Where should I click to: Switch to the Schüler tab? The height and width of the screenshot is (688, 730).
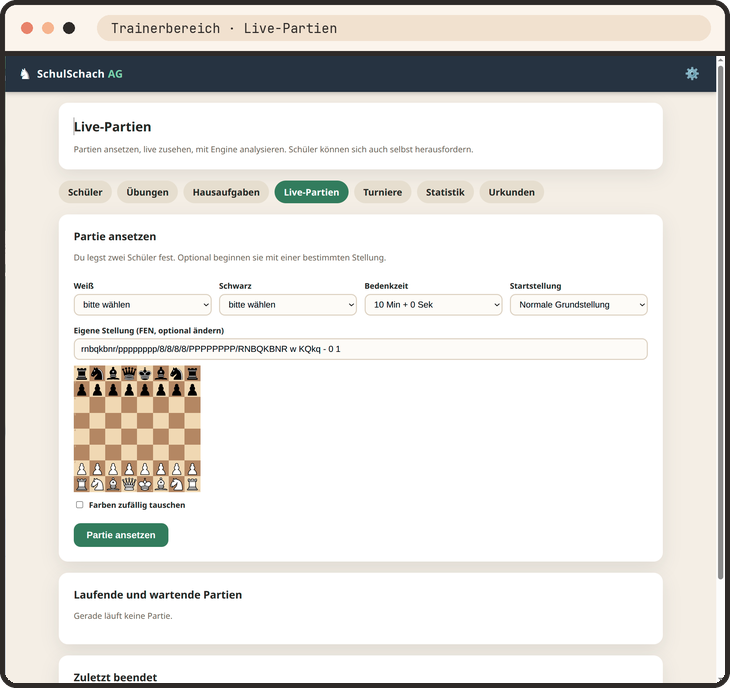(85, 192)
